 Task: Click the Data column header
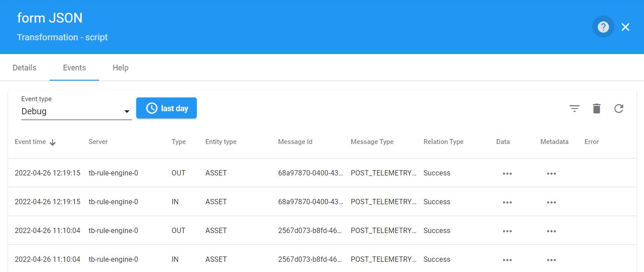coord(503,142)
